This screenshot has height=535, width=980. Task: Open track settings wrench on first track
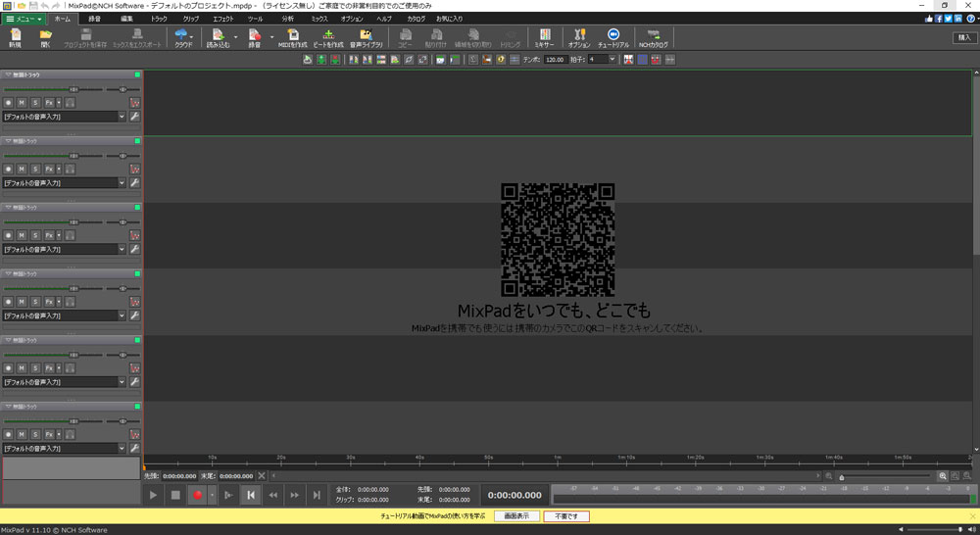tap(134, 117)
